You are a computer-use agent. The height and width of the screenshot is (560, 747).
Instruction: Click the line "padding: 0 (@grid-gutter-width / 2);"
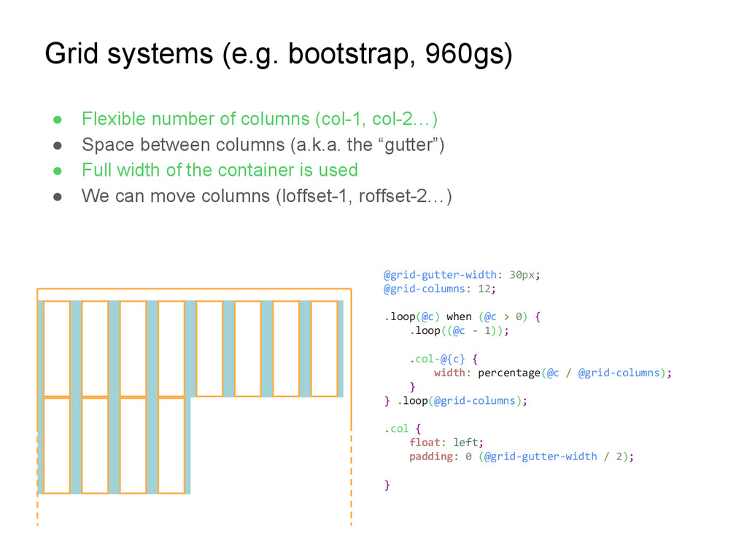pyautogui.click(x=522, y=456)
